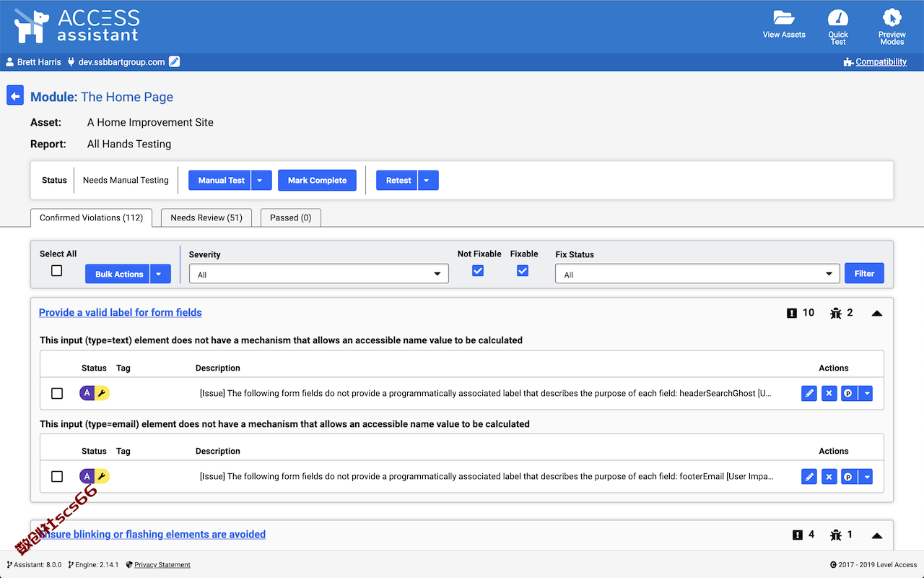Tick the Select All checkbox
924x578 pixels.
(56, 271)
